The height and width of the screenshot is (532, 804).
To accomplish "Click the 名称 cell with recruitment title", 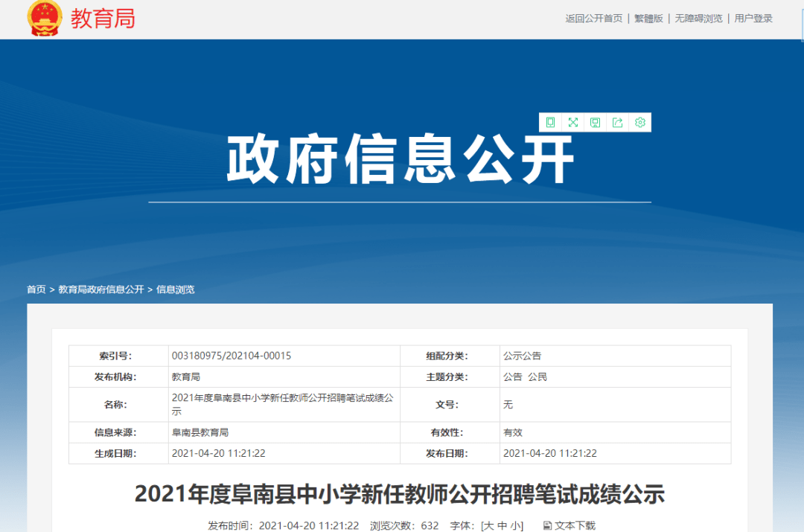I will click(x=284, y=404).
